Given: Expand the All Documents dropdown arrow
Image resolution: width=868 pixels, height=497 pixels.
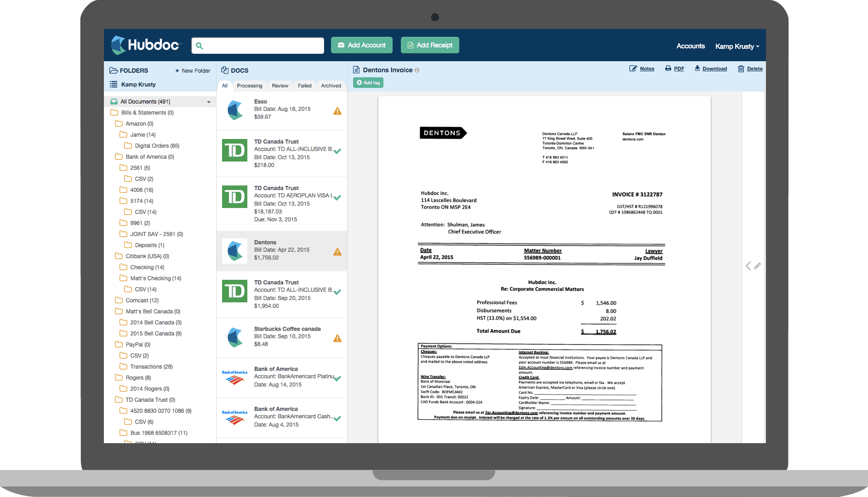Looking at the screenshot, I should (209, 102).
